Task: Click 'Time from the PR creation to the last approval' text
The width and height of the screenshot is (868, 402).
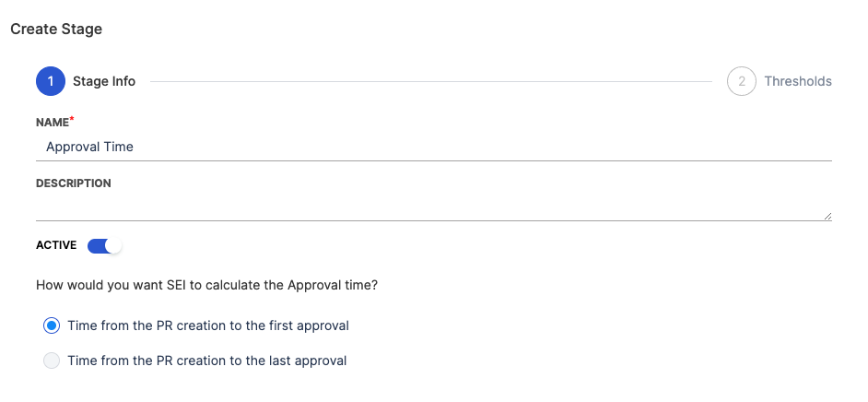Action: pos(207,361)
